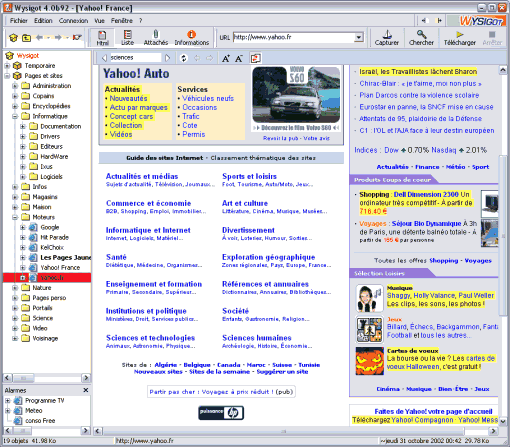Open dropdown beside forward arrow

pos(67,38)
